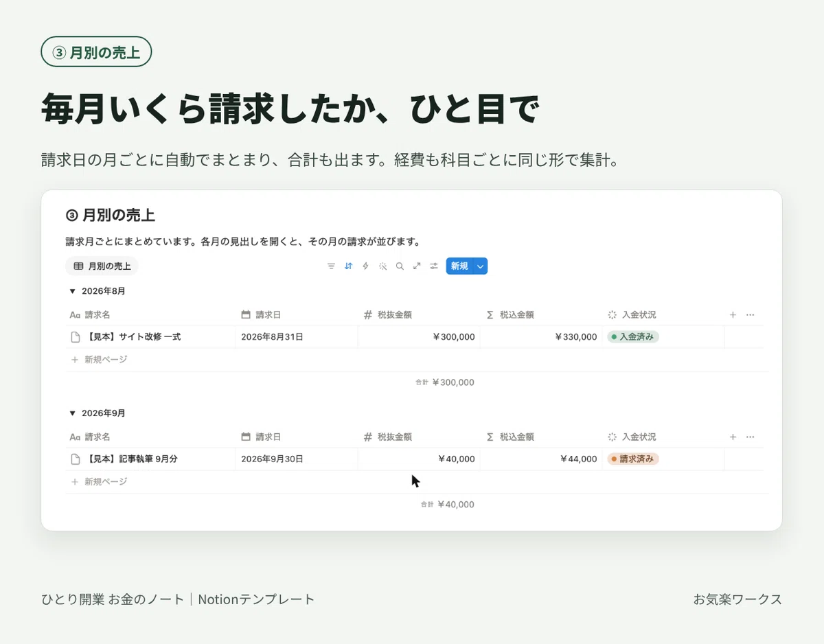The height and width of the screenshot is (644, 824).
Task: Click the Aa icon in 2026年9月 請求名 header
Action: (76, 437)
